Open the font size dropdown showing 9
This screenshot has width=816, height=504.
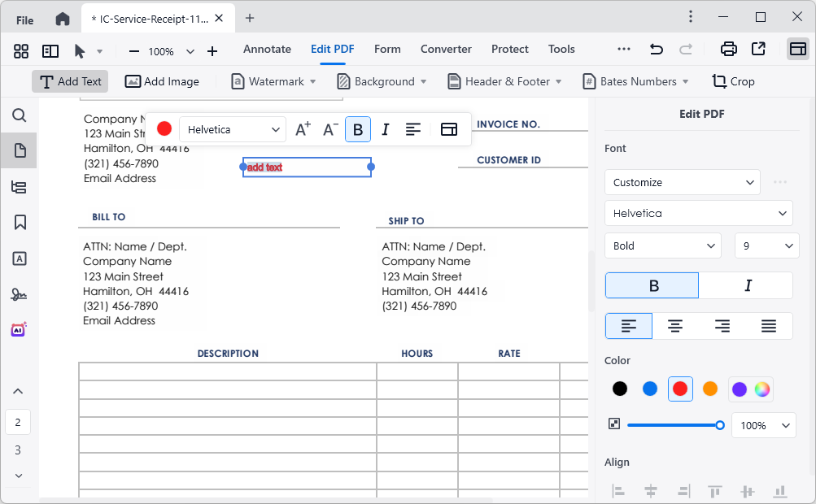pyautogui.click(x=766, y=245)
